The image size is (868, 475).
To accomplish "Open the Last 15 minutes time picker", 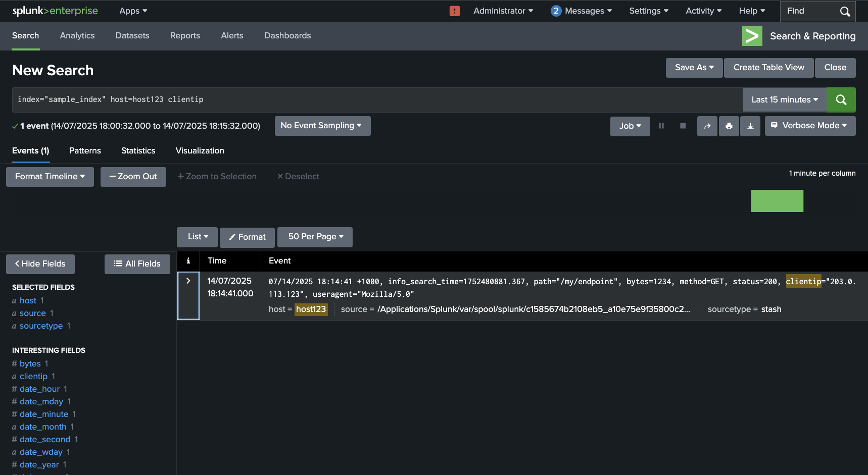I will tap(784, 100).
